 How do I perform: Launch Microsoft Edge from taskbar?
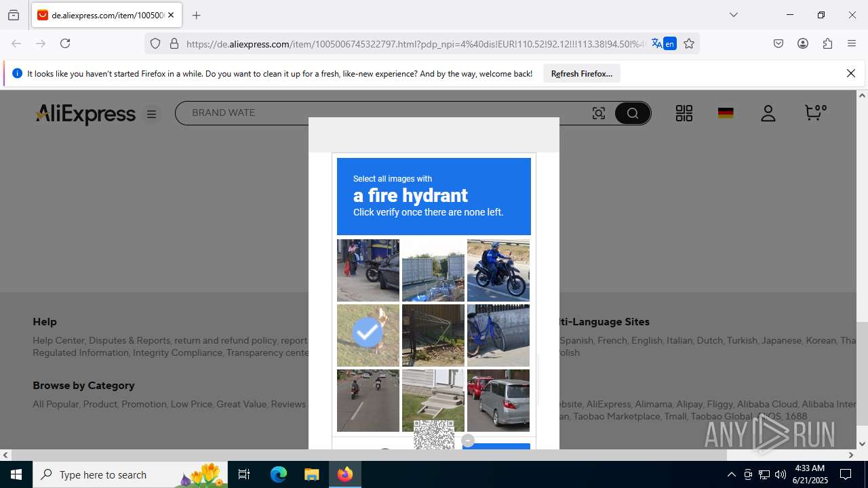point(279,474)
